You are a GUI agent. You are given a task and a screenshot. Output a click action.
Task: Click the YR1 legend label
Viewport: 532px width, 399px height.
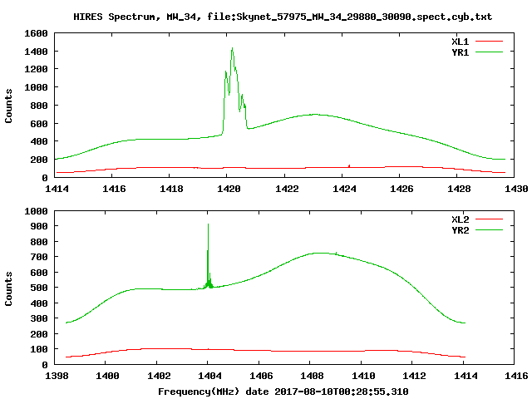point(460,52)
